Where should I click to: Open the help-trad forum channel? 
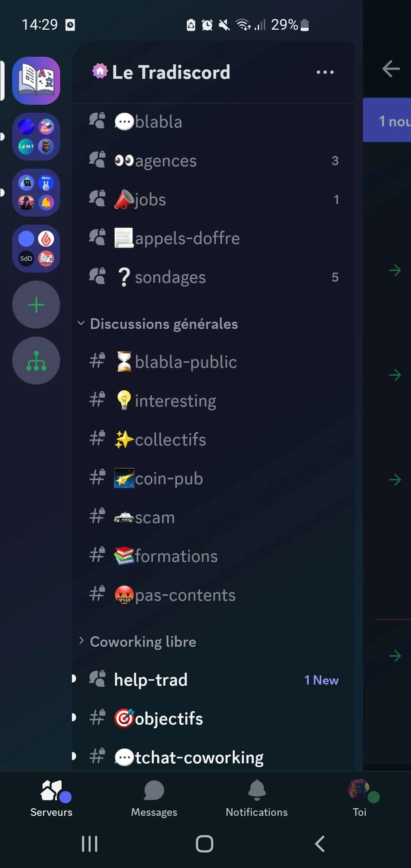click(x=151, y=680)
